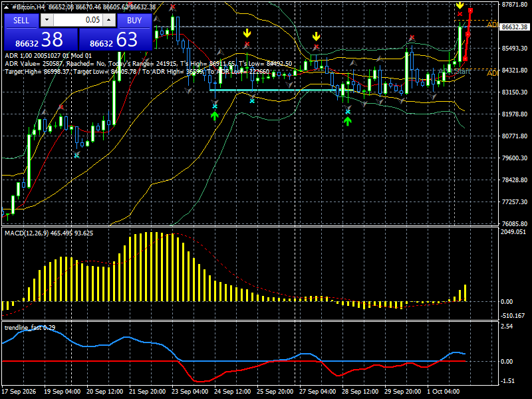The width and height of the screenshot is (532, 399).
Task: Select the bottom square handle of red projection line
Action: click(x=465, y=59)
